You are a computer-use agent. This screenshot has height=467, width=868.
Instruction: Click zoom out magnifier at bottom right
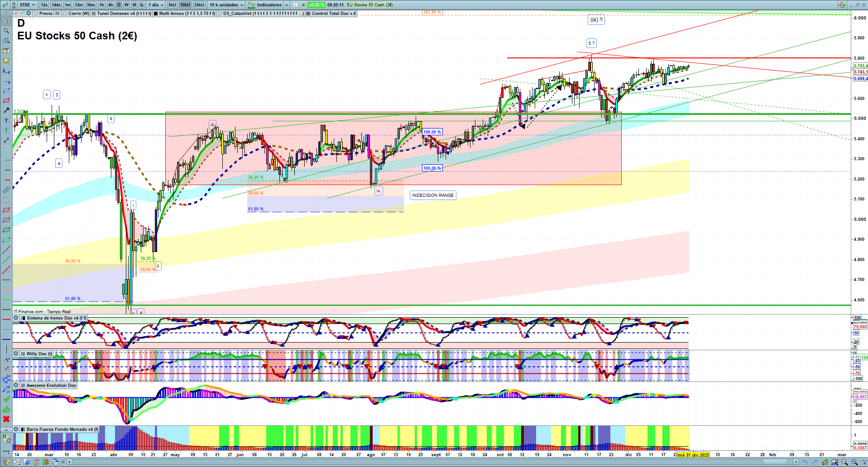844,462
